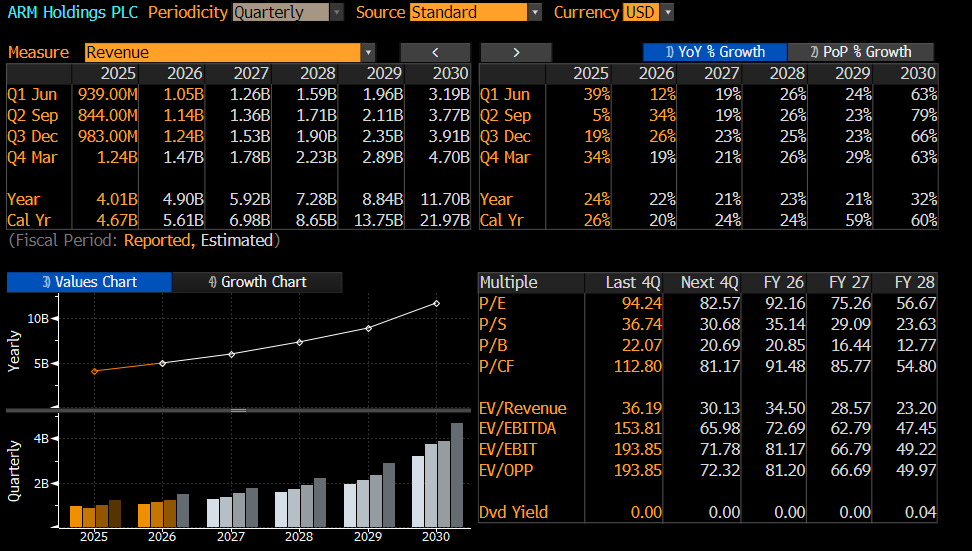Screen dimensions: 972x551
Task: Select the Values Chart tab
Action: click(x=89, y=282)
